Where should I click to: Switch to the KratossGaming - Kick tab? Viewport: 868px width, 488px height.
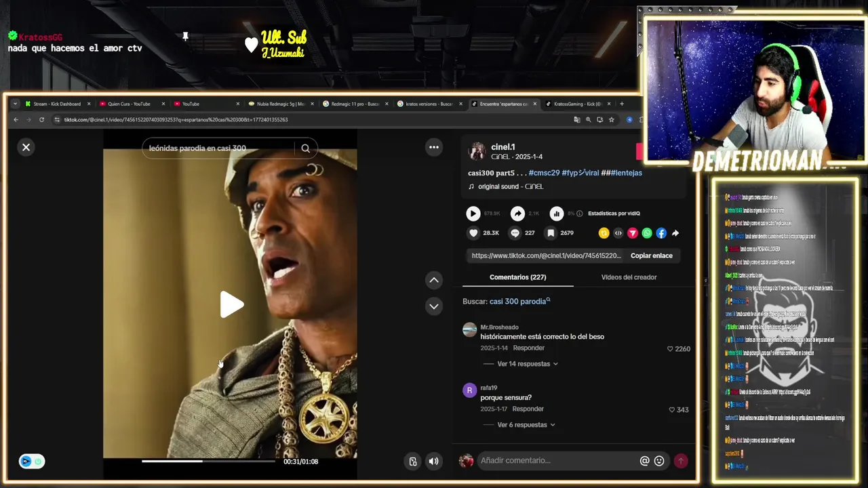click(x=578, y=104)
